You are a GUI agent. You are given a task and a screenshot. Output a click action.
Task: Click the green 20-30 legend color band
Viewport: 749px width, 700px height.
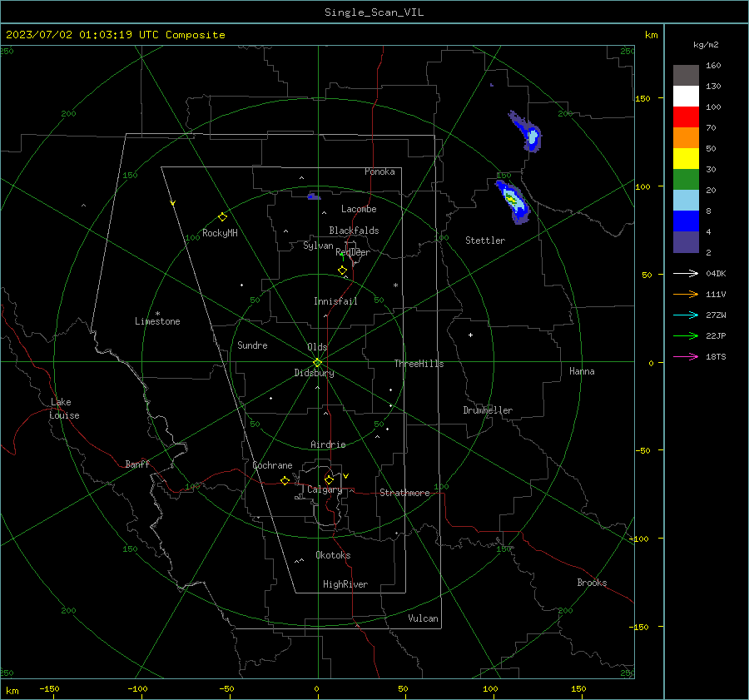pyautogui.click(x=686, y=180)
